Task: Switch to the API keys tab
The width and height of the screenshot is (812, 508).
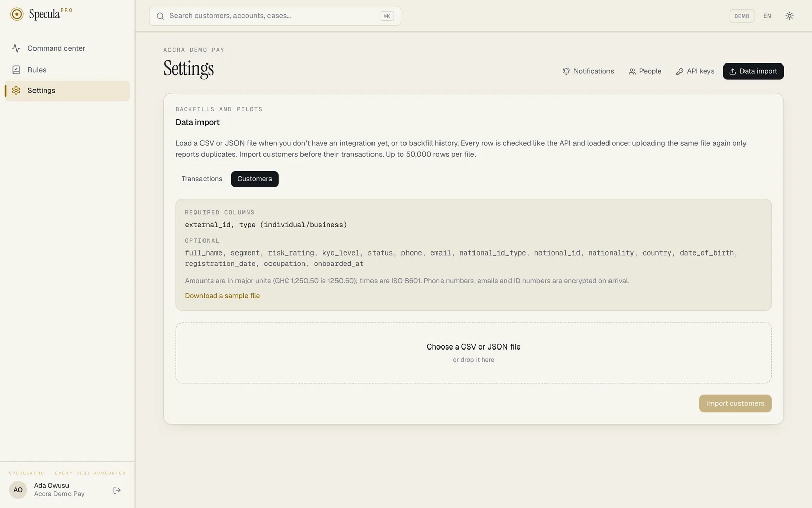Action: click(x=695, y=71)
